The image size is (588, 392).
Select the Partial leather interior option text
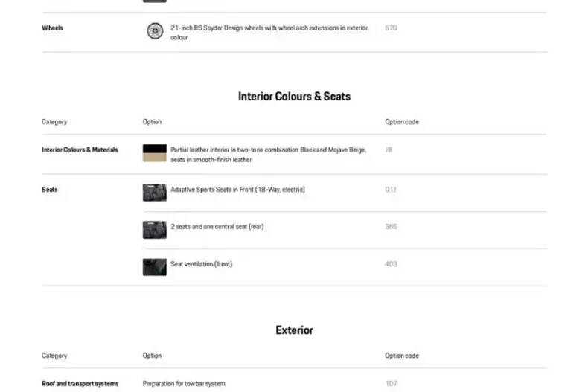tap(268, 154)
